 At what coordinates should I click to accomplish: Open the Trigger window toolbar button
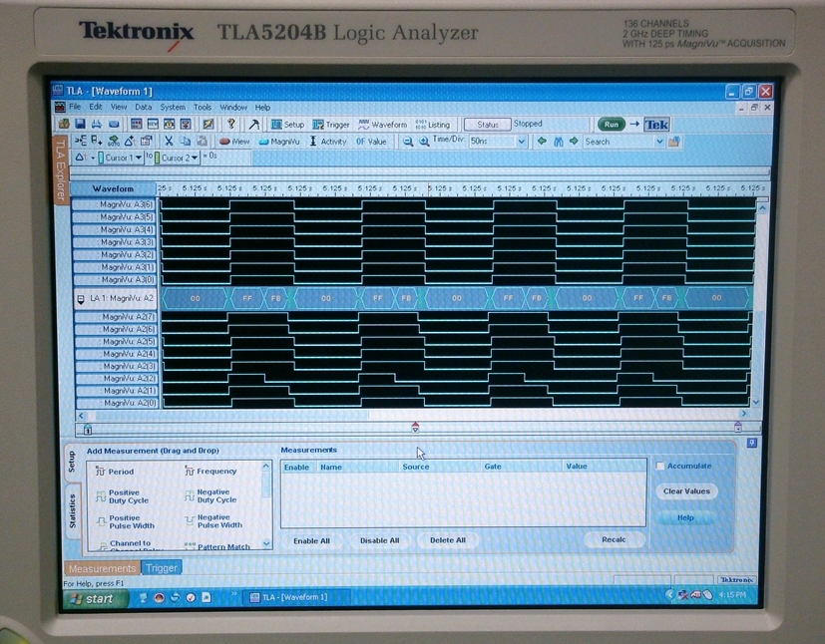click(x=331, y=125)
